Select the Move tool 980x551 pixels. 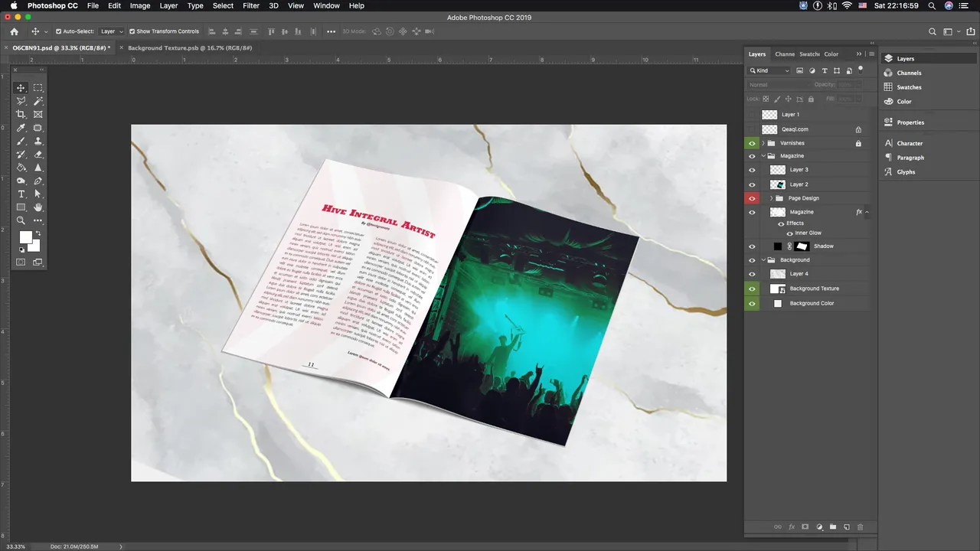21,88
